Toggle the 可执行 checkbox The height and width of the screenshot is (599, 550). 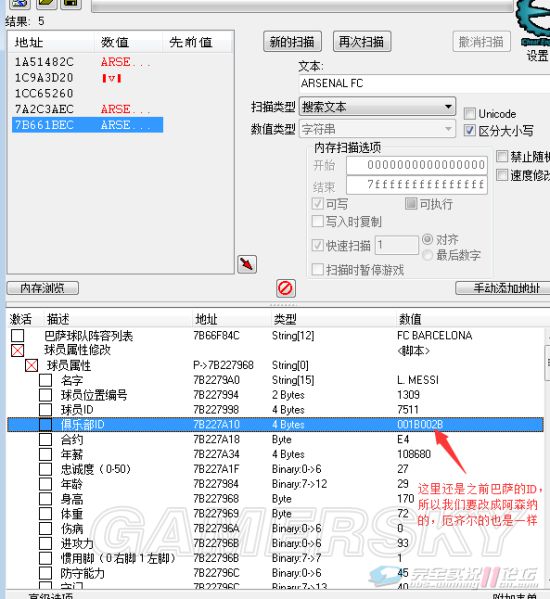[411, 204]
